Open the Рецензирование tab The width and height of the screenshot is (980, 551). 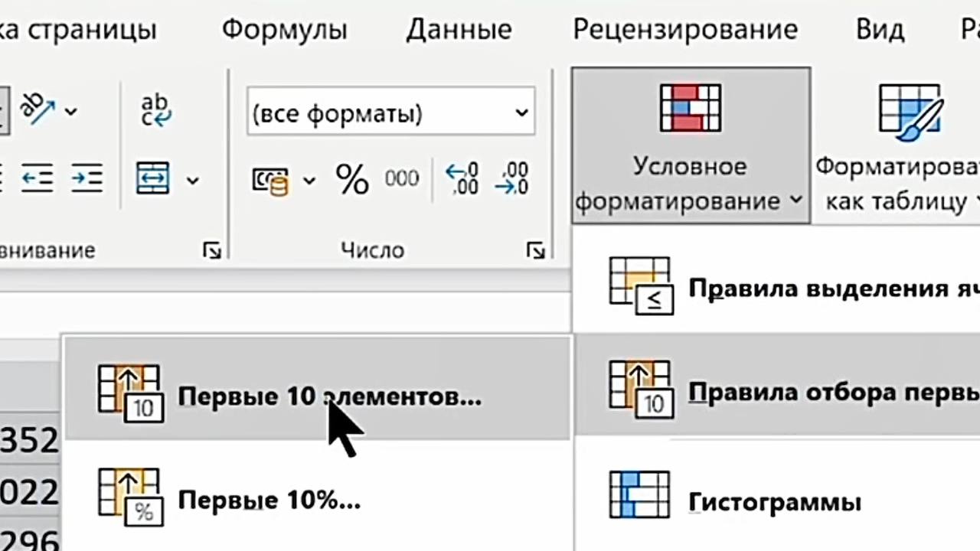(x=685, y=29)
